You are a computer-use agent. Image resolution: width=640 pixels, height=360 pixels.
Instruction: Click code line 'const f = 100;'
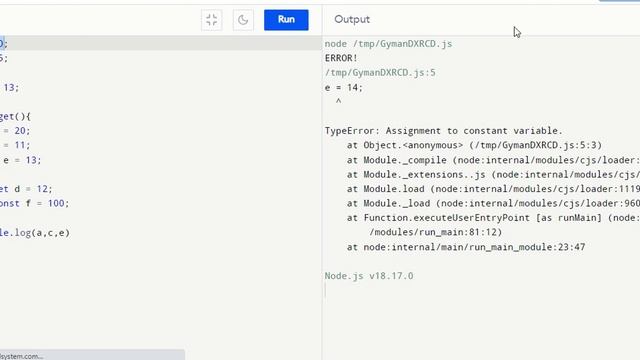(x=34, y=203)
